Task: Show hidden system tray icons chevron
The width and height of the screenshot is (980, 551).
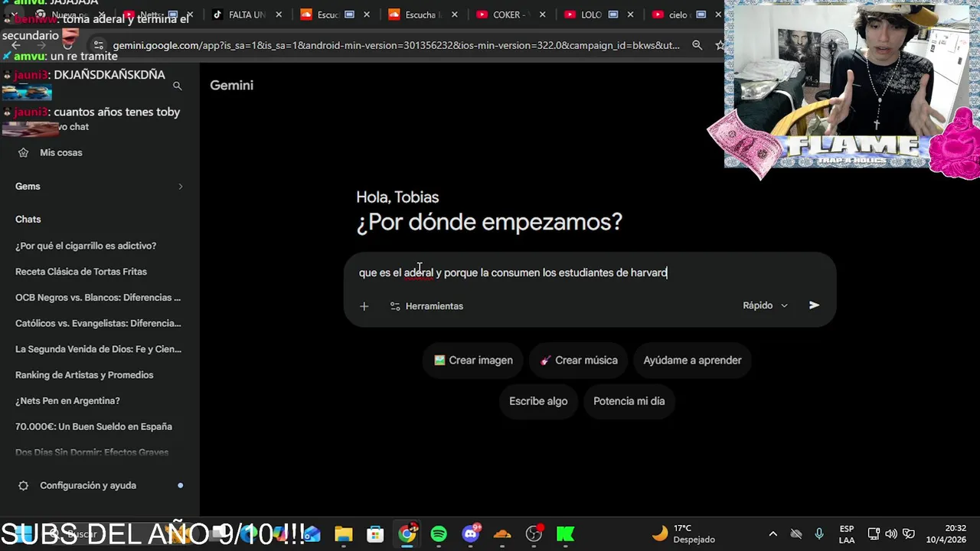Action: point(773,534)
